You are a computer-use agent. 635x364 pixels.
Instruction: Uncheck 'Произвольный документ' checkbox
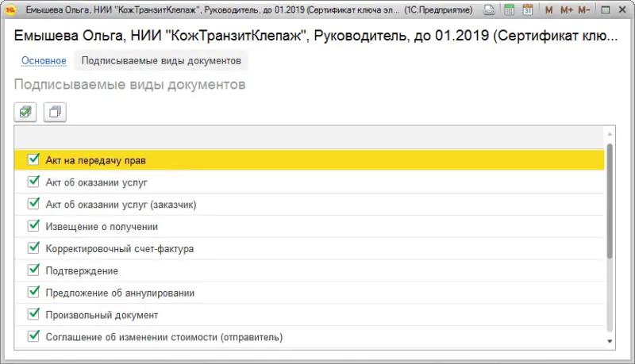33,314
